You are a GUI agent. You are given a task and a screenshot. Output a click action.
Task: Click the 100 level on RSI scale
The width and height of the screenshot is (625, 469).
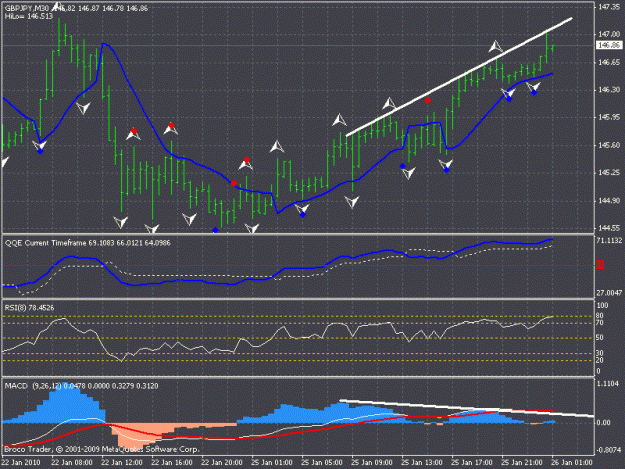(x=602, y=306)
